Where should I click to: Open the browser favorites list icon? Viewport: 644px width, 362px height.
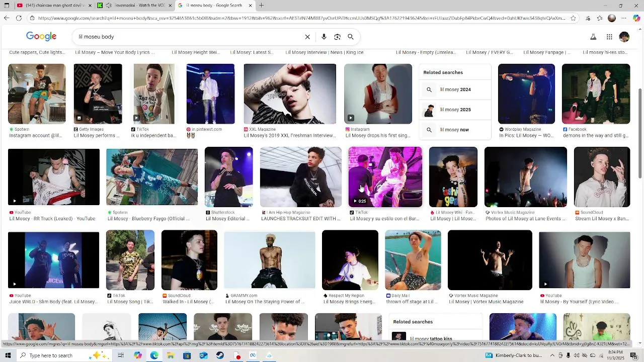point(600,18)
